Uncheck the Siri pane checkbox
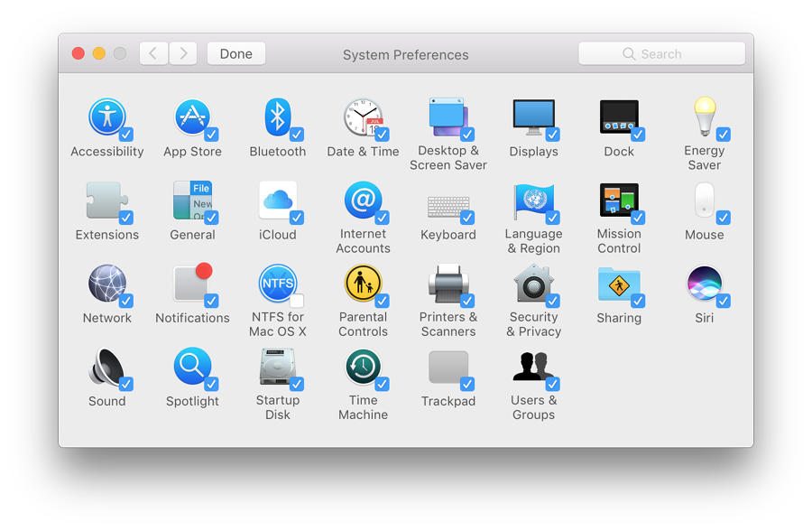812x531 pixels. pos(724,301)
